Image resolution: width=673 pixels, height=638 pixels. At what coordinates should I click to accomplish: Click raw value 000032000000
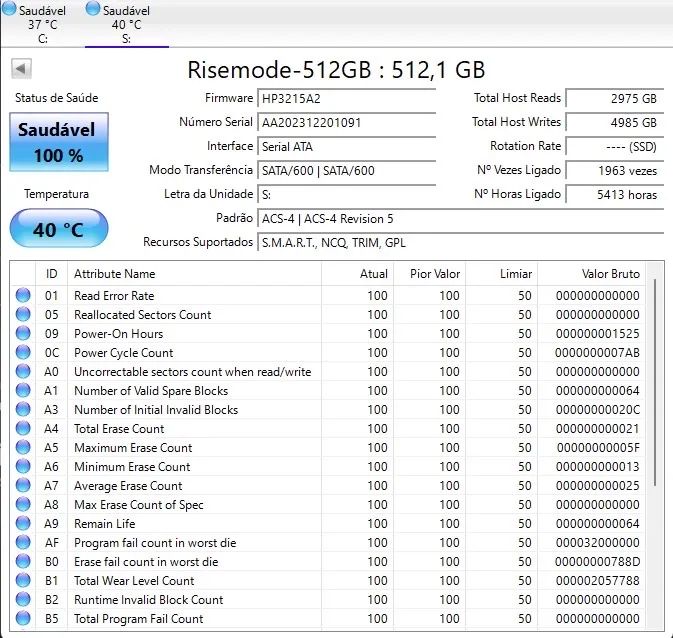click(597, 543)
